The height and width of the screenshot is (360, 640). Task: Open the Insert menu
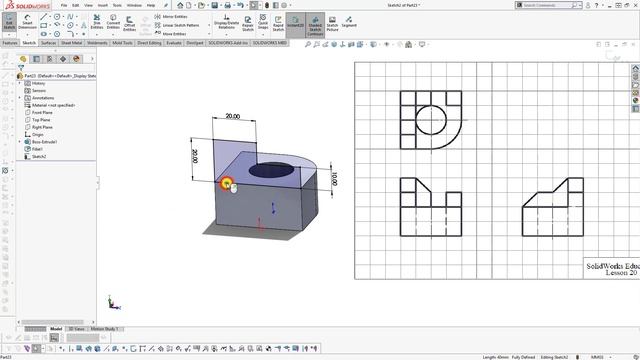pos(102,5)
